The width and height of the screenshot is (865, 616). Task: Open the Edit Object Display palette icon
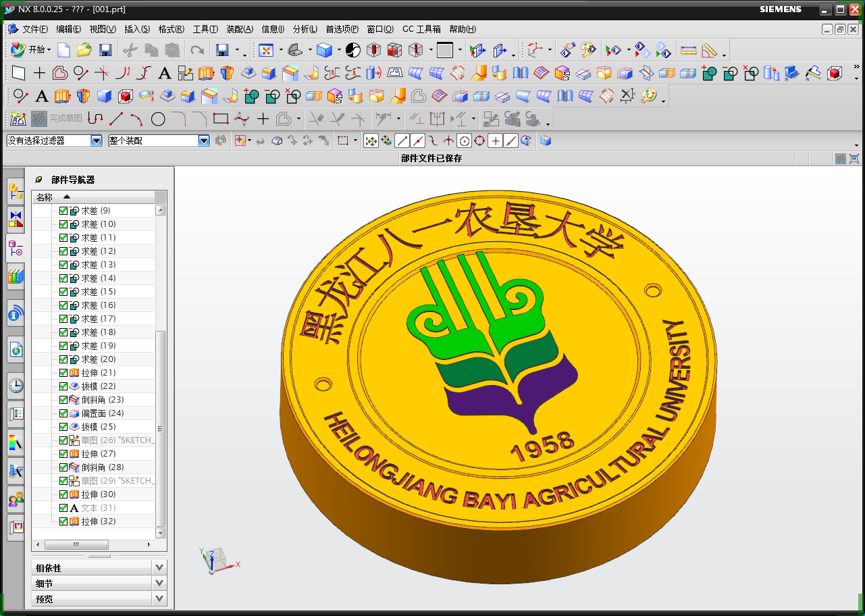pos(588,50)
